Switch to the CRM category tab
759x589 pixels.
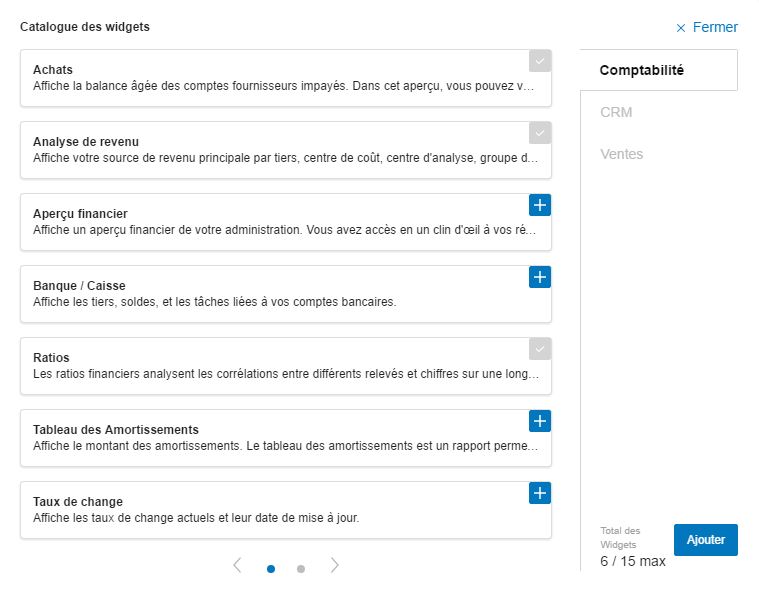point(616,112)
